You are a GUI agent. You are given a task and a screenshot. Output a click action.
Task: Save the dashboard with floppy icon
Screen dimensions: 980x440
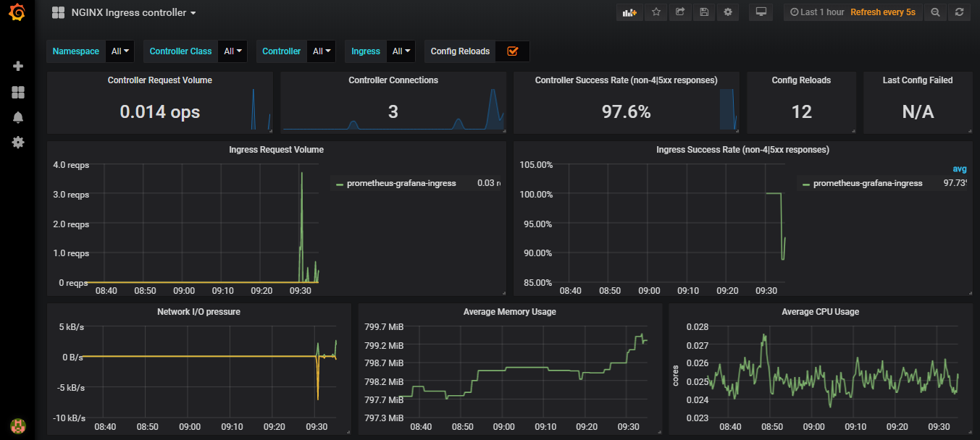pyautogui.click(x=704, y=12)
